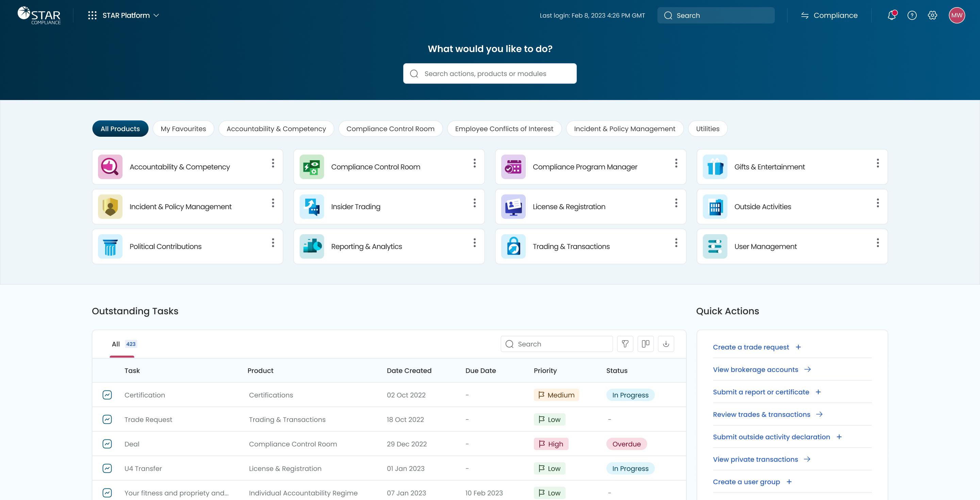The width and height of the screenshot is (980, 500).
Task: Click the Political Contributions pillar icon
Action: tap(110, 246)
